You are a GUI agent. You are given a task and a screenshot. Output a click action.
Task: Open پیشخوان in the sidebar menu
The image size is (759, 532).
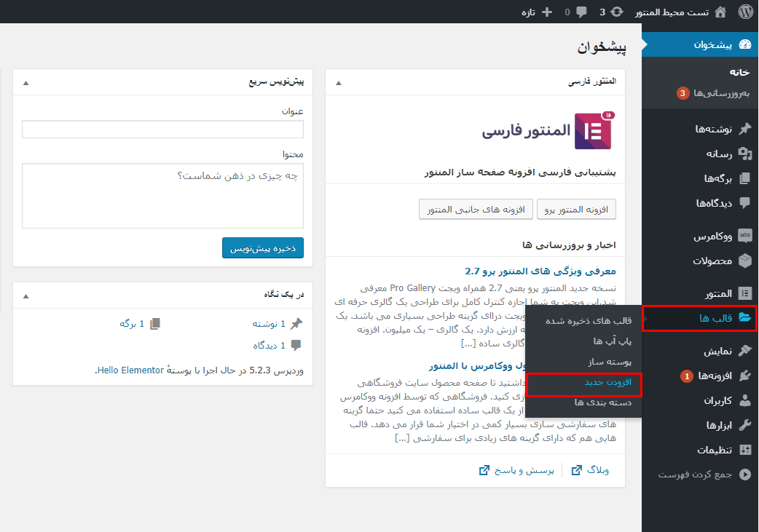[x=700, y=45]
